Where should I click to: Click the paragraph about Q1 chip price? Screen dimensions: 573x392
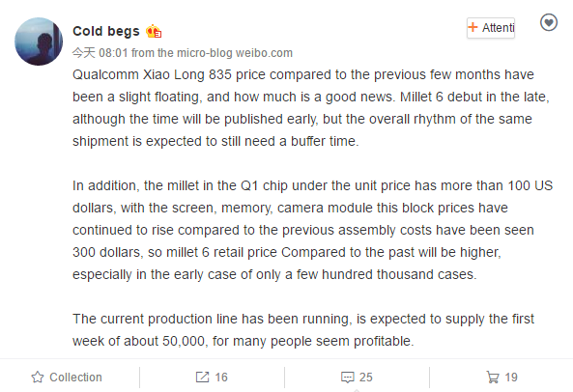(x=312, y=230)
